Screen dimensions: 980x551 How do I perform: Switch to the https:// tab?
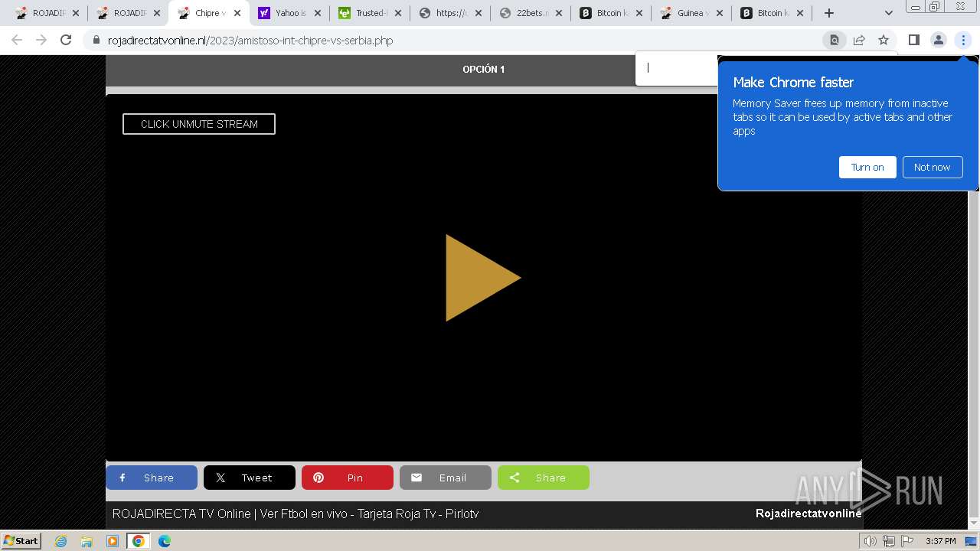point(450,13)
